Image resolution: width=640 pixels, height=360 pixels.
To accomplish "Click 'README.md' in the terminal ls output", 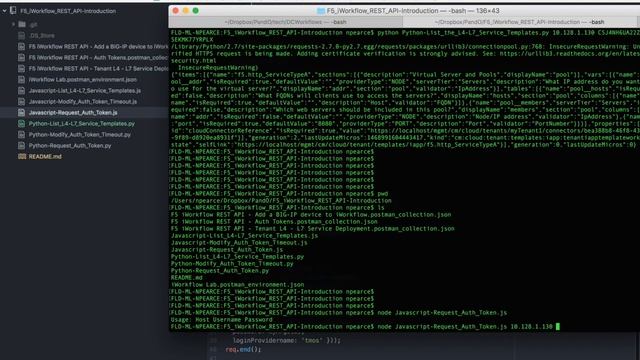I will coord(187,278).
